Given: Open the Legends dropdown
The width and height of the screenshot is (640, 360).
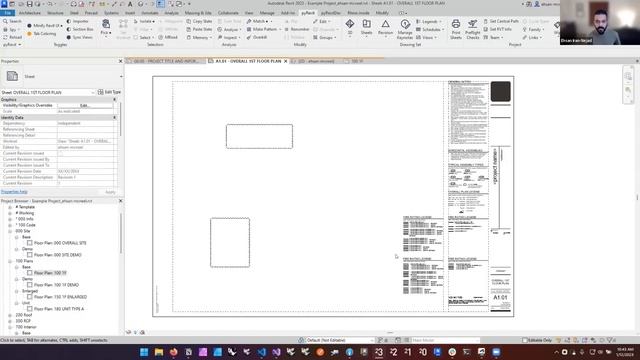Looking at the screenshot, I should point(429,21).
